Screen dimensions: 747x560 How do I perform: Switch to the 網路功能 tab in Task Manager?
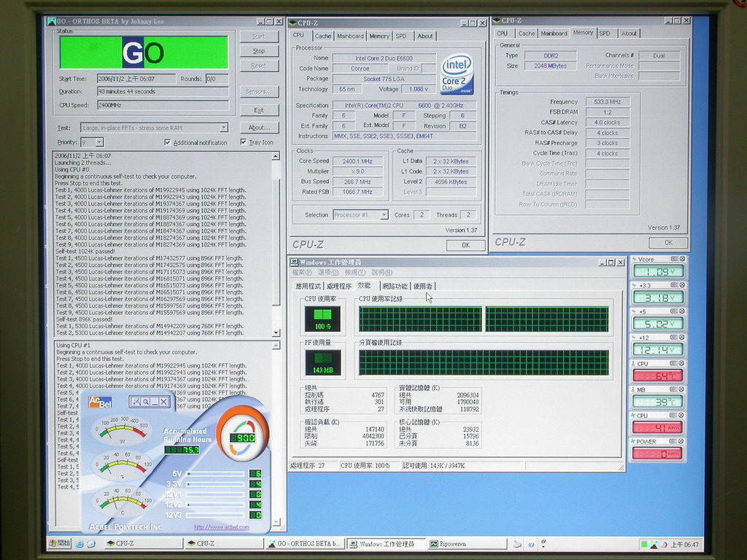pyautogui.click(x=395, y=286)
